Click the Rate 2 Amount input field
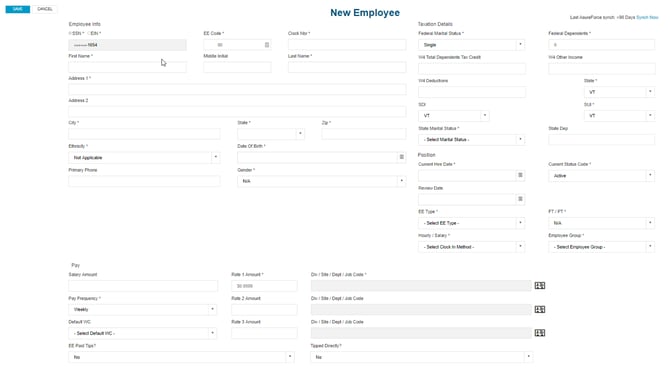Image resolution: width=670 pixels, height=370 pixels. click(x=264, y=309)
